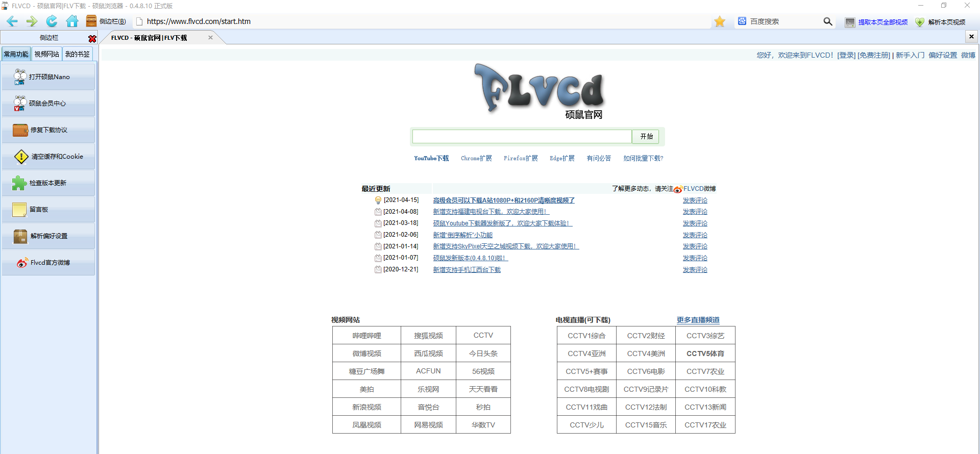
Task: Bookmark the page with the star icon
Action: click(x=720, y=21)
